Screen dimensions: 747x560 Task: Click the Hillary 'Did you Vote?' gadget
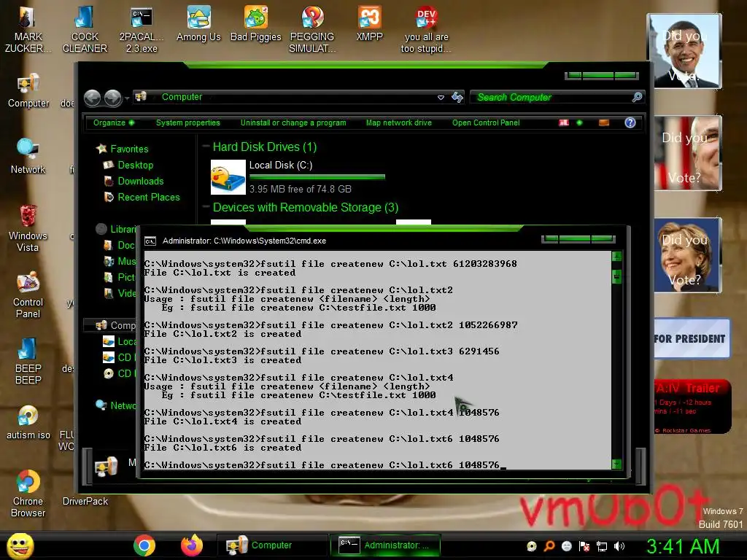coord(688,255)
